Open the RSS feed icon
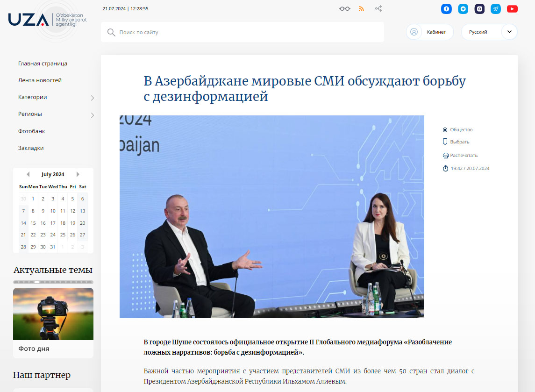535x392 pixels. click(x=361, y=9)
